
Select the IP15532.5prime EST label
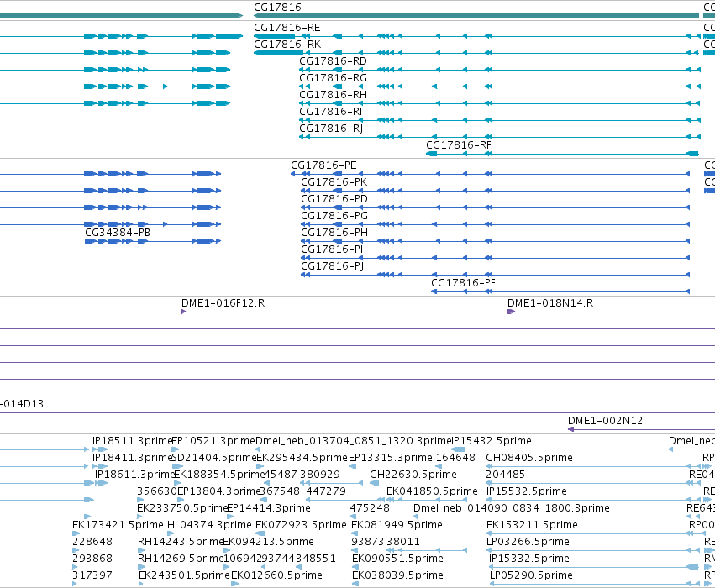[527, 492]
